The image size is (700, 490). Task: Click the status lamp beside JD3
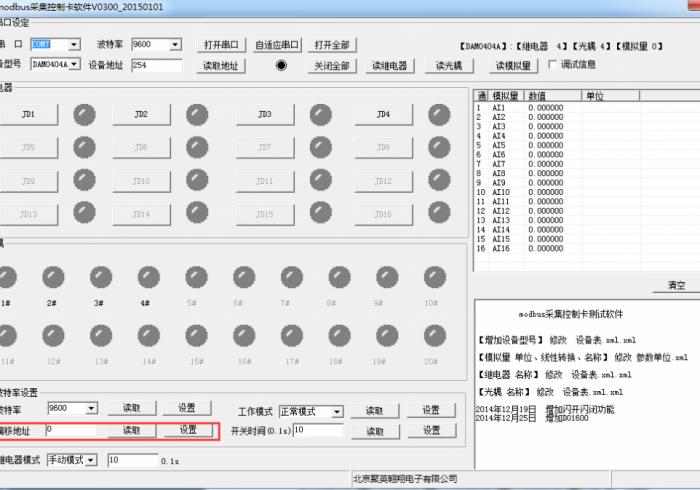321,115
